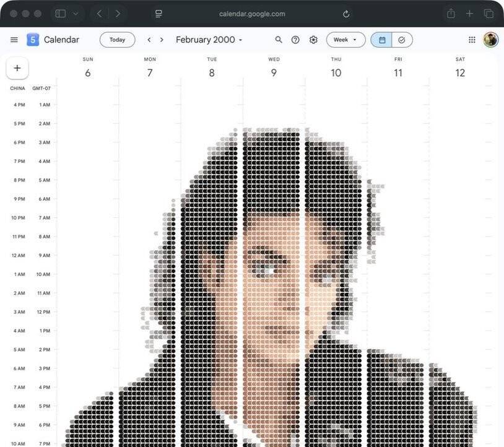Go to previous week arrow
This screenshot has width=504, height=447.
pos(149,40)
